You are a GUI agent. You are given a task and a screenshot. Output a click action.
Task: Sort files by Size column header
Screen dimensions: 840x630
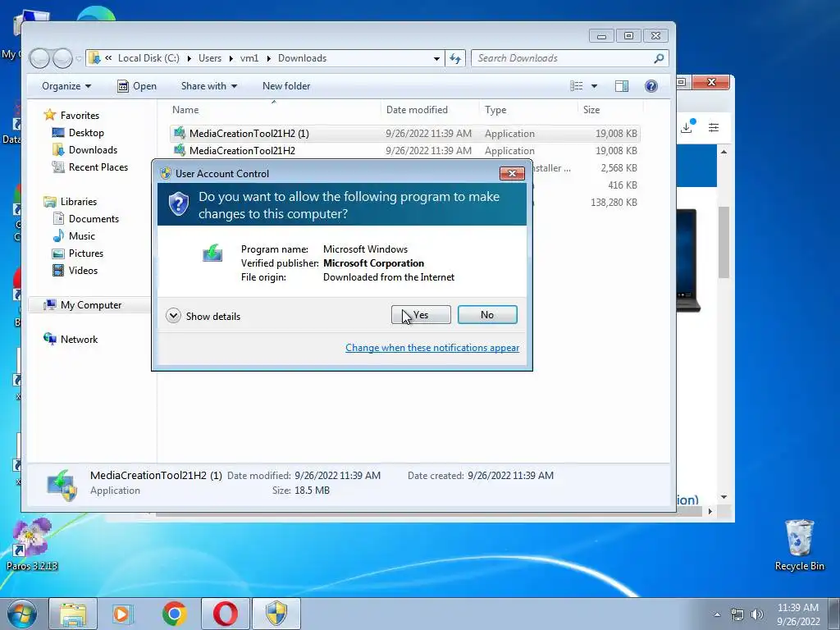(591, 110)
